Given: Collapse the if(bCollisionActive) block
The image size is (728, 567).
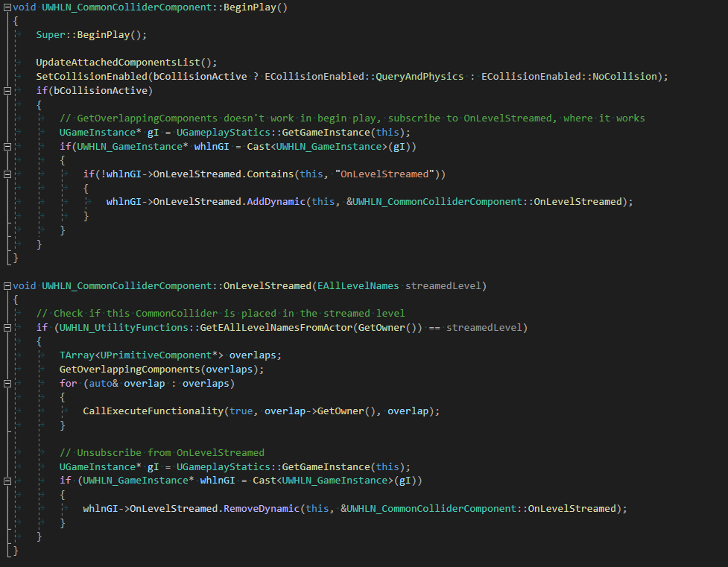Looking at the screenshot, I should click(x=7, y=91).
